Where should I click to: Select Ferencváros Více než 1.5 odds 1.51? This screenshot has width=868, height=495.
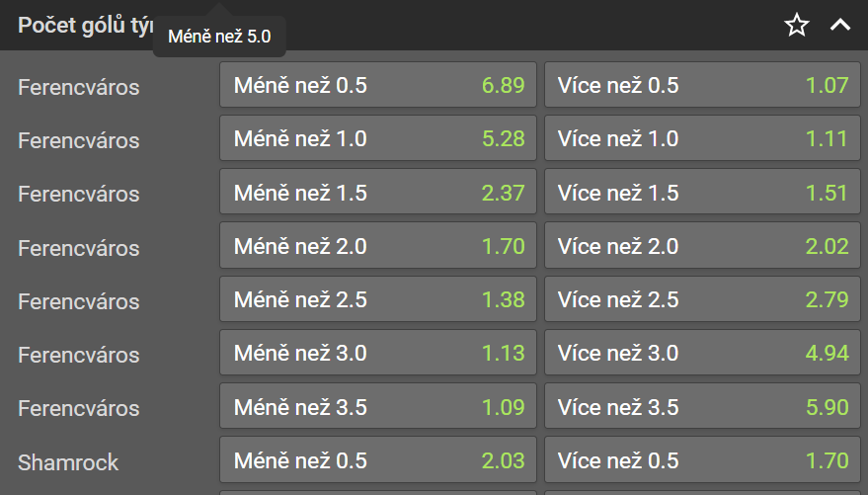click(702, 192)
